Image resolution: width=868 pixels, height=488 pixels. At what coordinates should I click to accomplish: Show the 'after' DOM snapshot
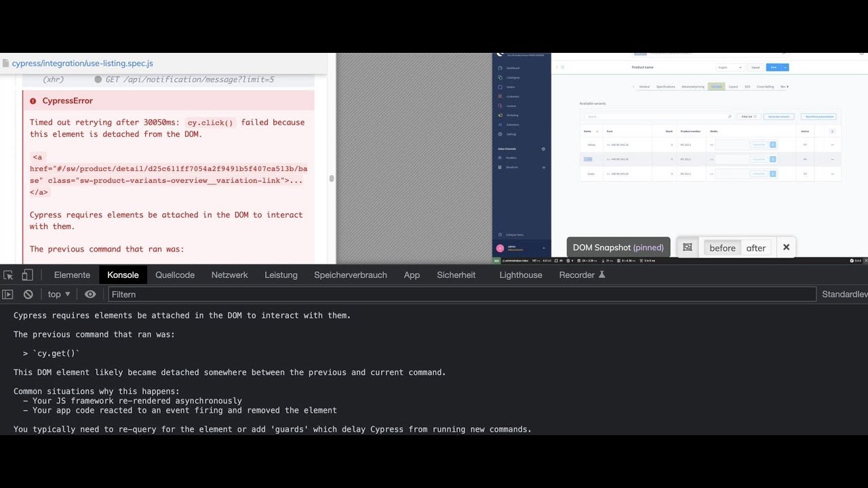click(756, 248)
